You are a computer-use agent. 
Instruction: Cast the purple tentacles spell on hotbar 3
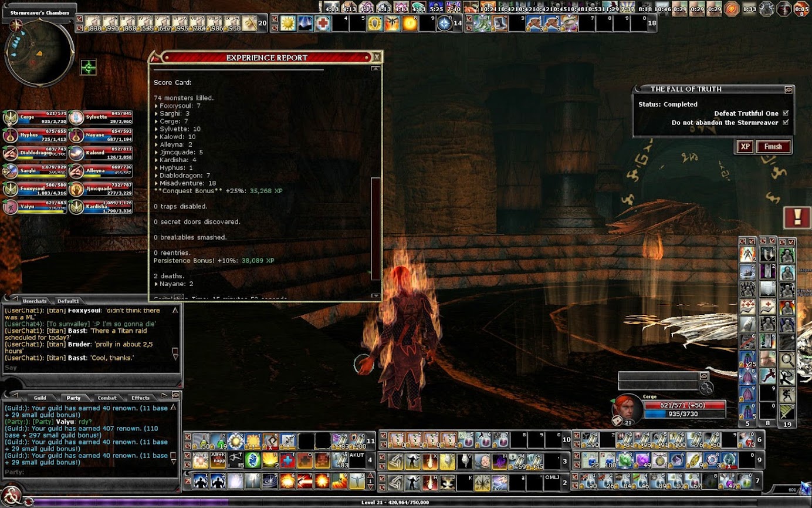click(x=500, y=462)
